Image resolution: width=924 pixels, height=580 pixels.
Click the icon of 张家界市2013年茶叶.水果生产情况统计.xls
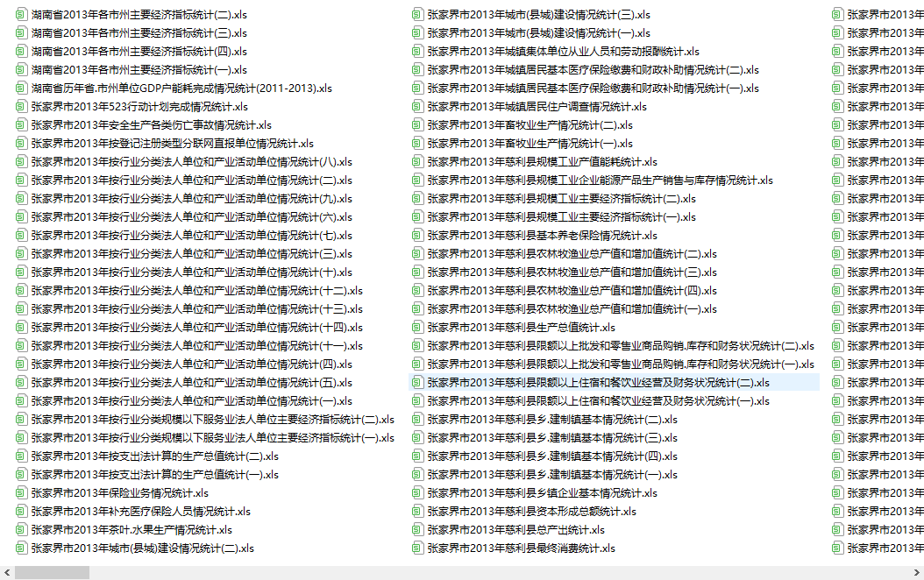[x=21, y=530]
